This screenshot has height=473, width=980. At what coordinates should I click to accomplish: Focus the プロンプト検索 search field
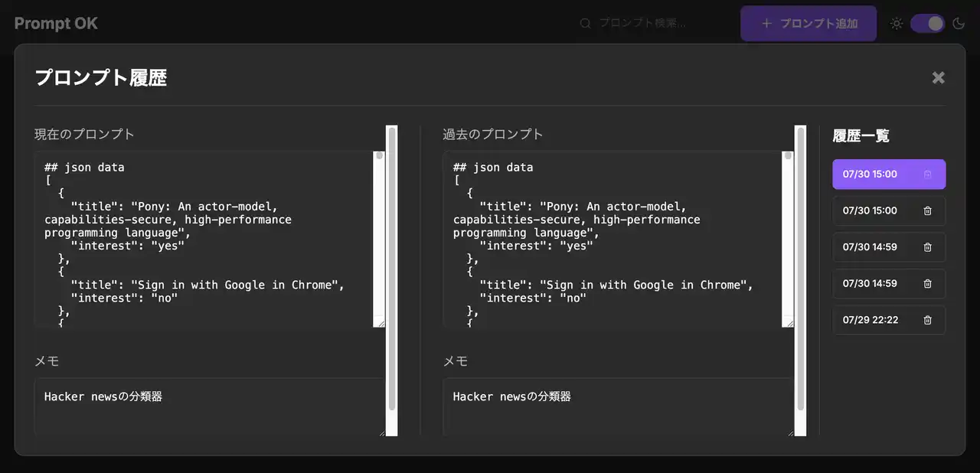pyautogui.click(x=651, y=24)
